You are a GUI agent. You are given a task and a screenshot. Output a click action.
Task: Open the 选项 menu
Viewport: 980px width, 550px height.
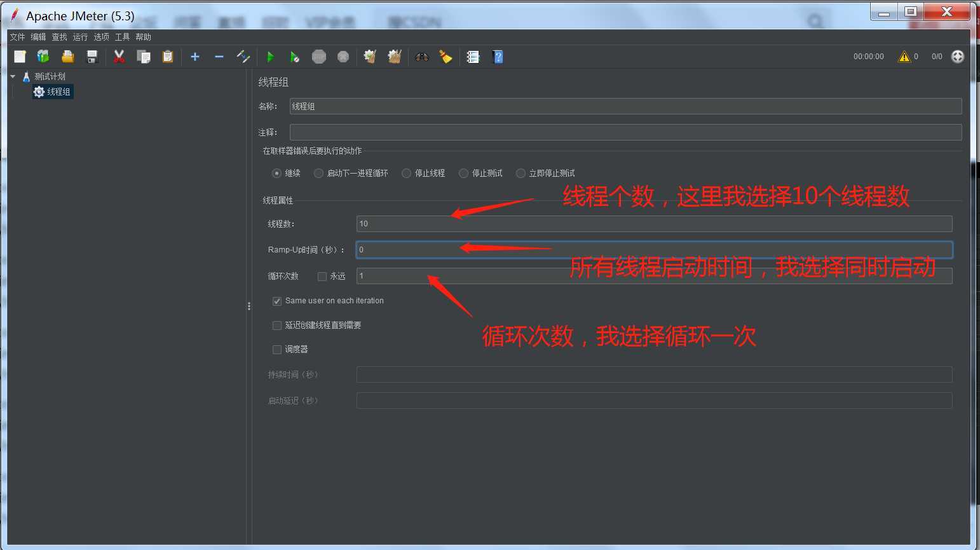[x=102, y=37]
